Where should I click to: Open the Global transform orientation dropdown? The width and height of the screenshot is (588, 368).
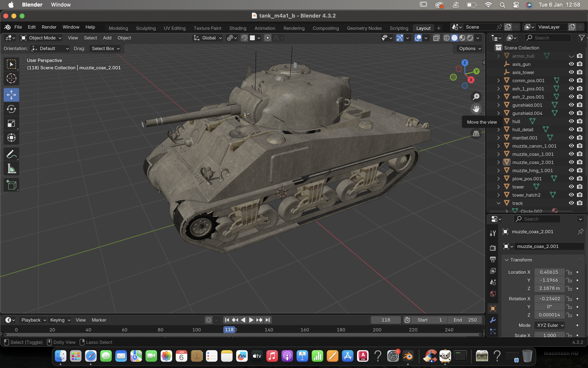(207, 38)
